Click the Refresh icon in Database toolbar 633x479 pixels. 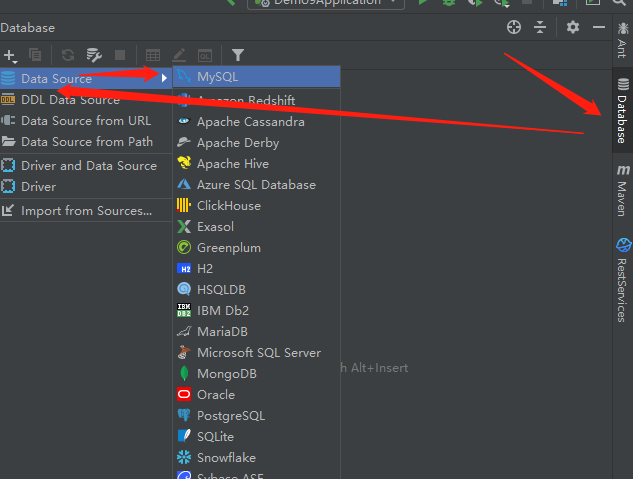pos(68,55)
